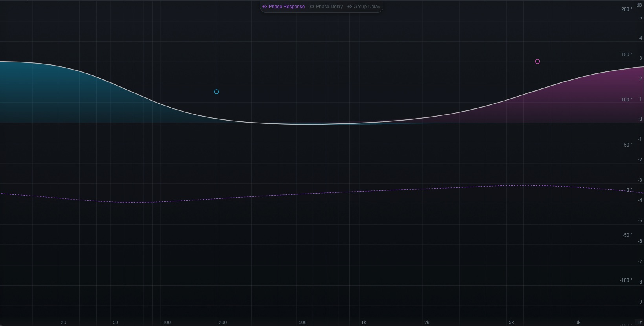Click the -50 ° phase scale label

coord(627,235)
